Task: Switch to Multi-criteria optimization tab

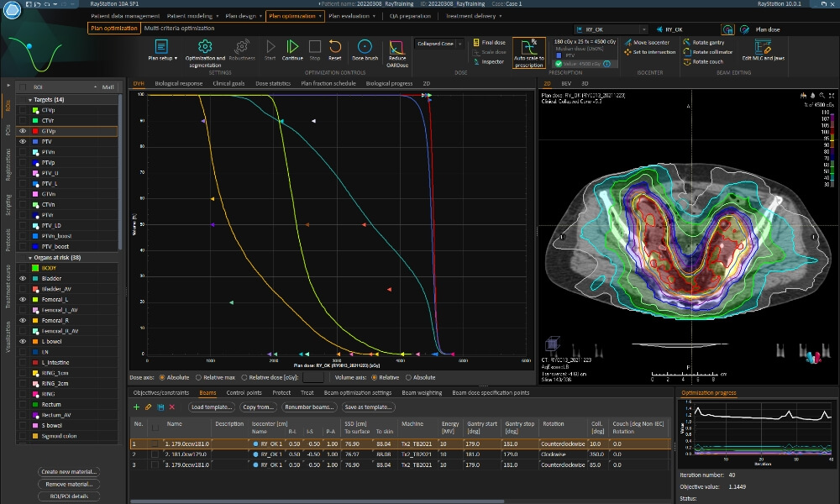Action: 180,28
